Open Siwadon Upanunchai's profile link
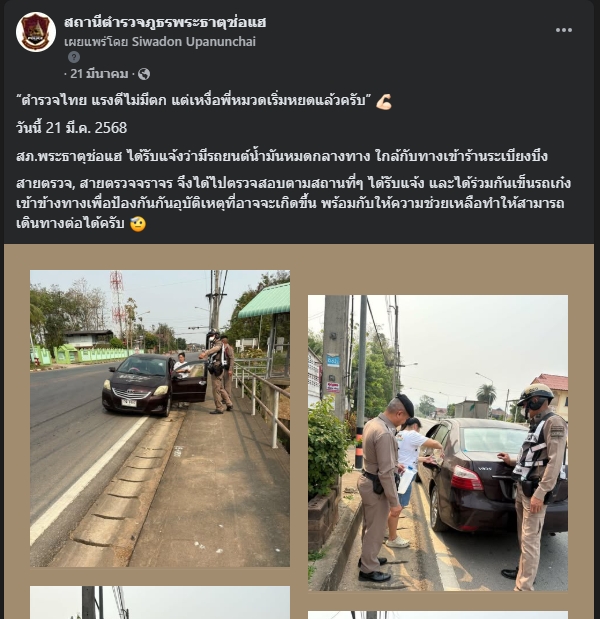The height and width of the screenshot is (619, 600). tap(194, 41)
